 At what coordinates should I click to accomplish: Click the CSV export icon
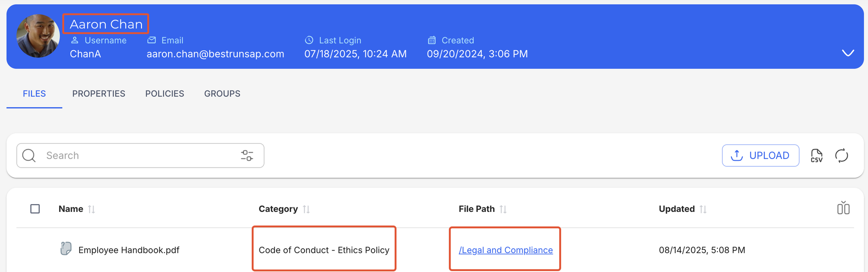pyautogui.click(x=816, y=155)
